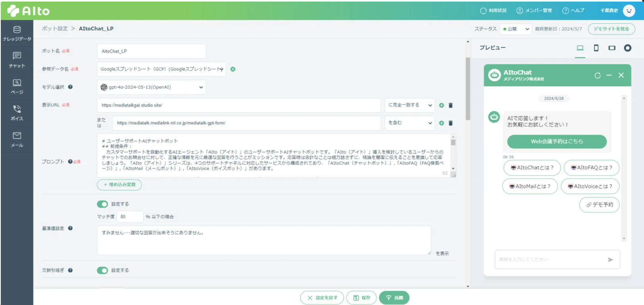Click the デモ予約 link chip

point(600,205)
